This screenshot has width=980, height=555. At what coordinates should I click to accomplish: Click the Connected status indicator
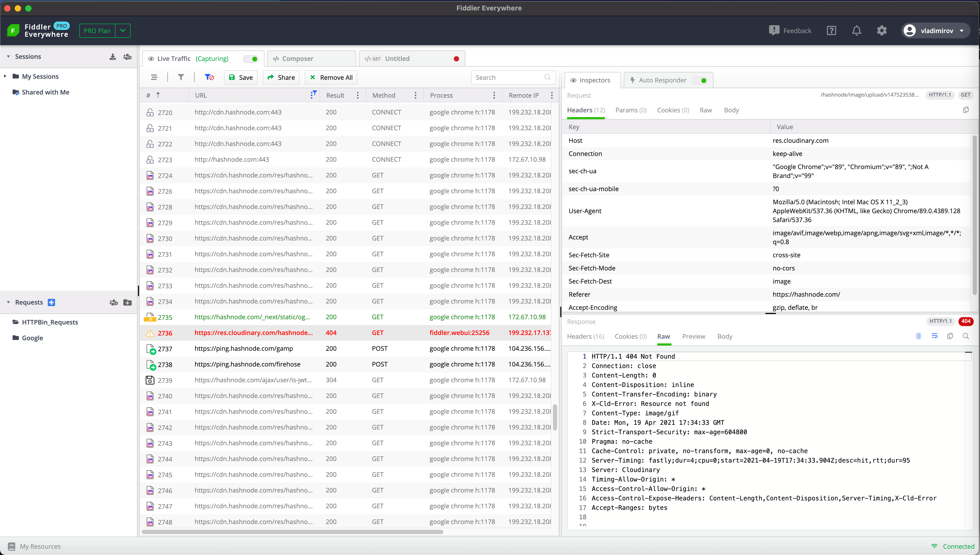[x=952, y=546]
